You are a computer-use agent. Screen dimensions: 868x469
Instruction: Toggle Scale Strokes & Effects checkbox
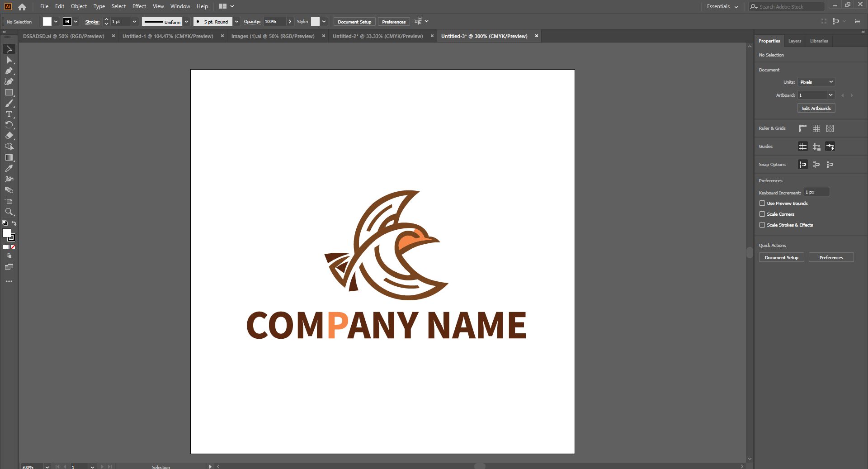(762, 225)
